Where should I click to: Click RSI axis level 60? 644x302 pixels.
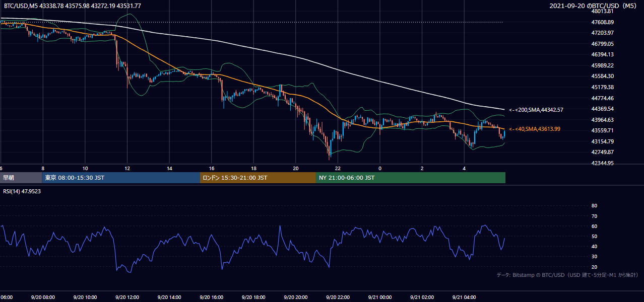pyautogui.click(x=594, y=226)
